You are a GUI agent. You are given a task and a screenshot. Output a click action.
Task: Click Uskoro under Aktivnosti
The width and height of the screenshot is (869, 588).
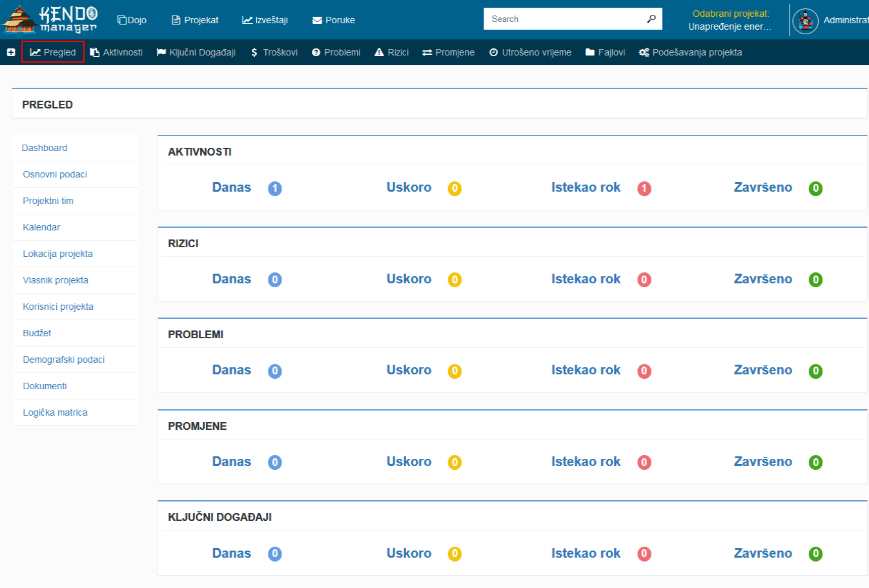pyautogui.click(x=409, y=187)
